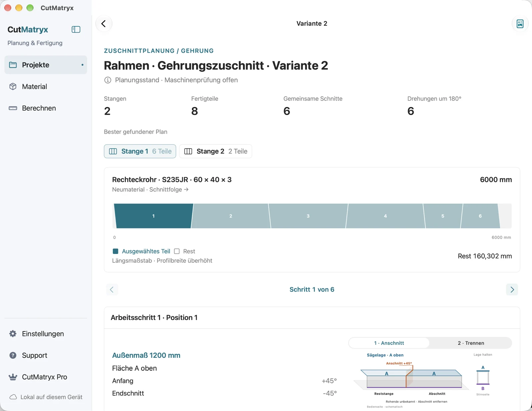
Task: Open Einstellungen
Action: 46,334
